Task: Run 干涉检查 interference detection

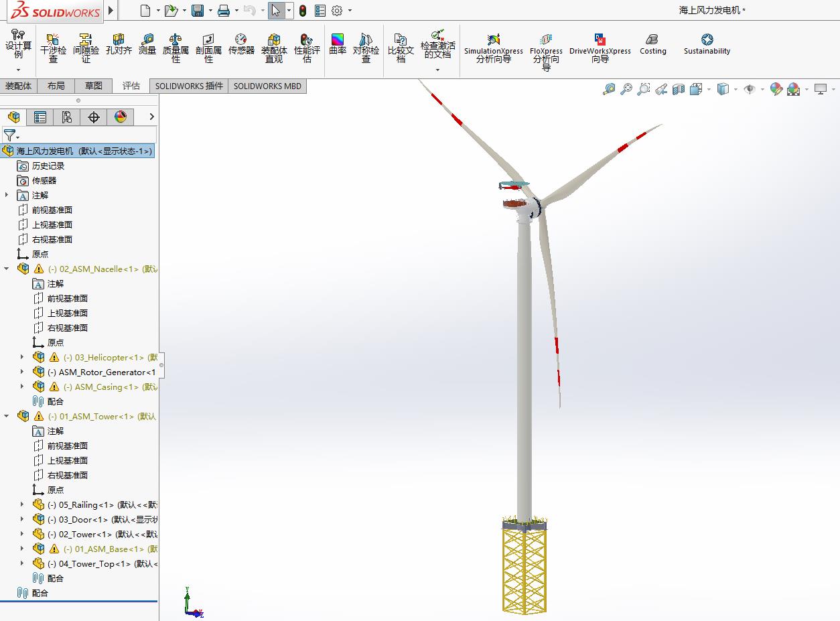Action: pos(54,48)
